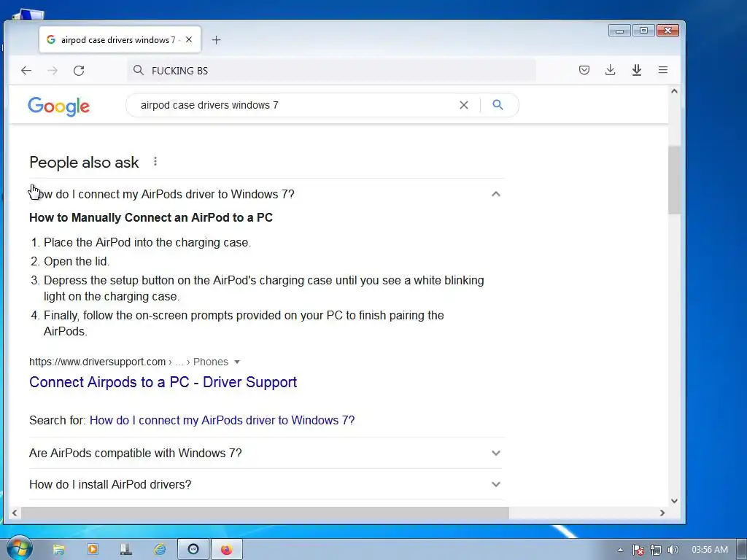Open Windows Explorer from the taskbar
The image size is (747, 560).
coord(58,550)
